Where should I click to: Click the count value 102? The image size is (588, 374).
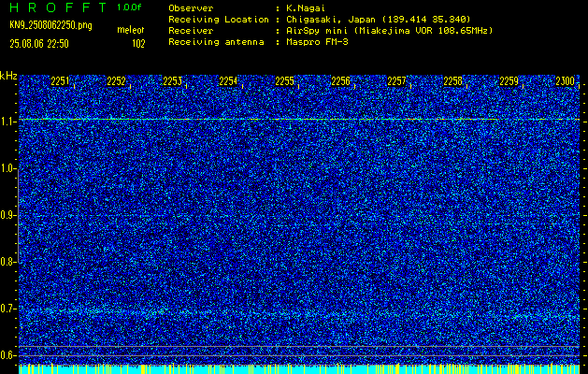tap(138, 44)
